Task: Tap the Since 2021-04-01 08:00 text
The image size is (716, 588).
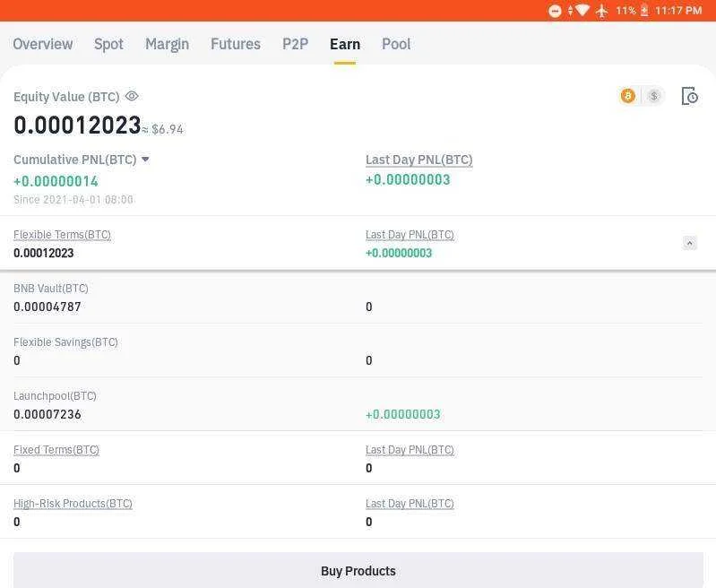Action: pyautogui.click(x=73, y=200)
